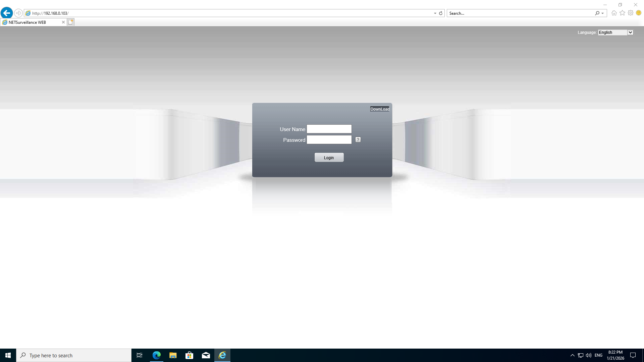Show hidden system tray icons chevron
This screenshot has width=644, height=362.
click(x=572, y=355)
